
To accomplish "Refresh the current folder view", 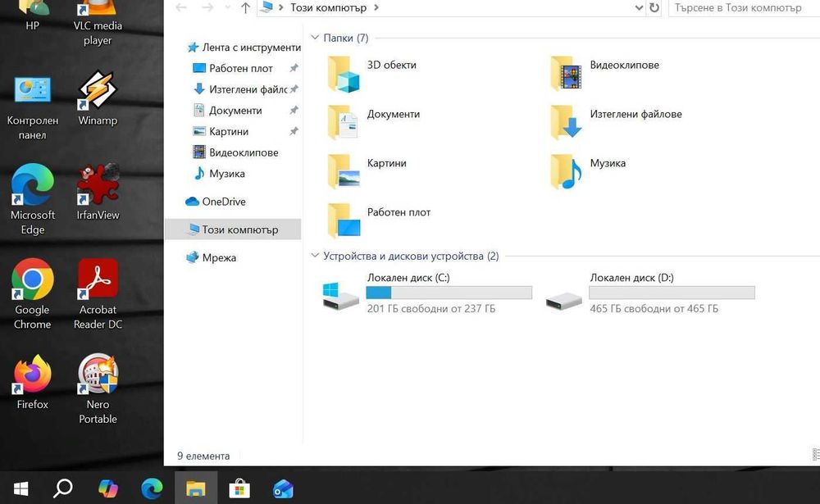I will (654, 8).
